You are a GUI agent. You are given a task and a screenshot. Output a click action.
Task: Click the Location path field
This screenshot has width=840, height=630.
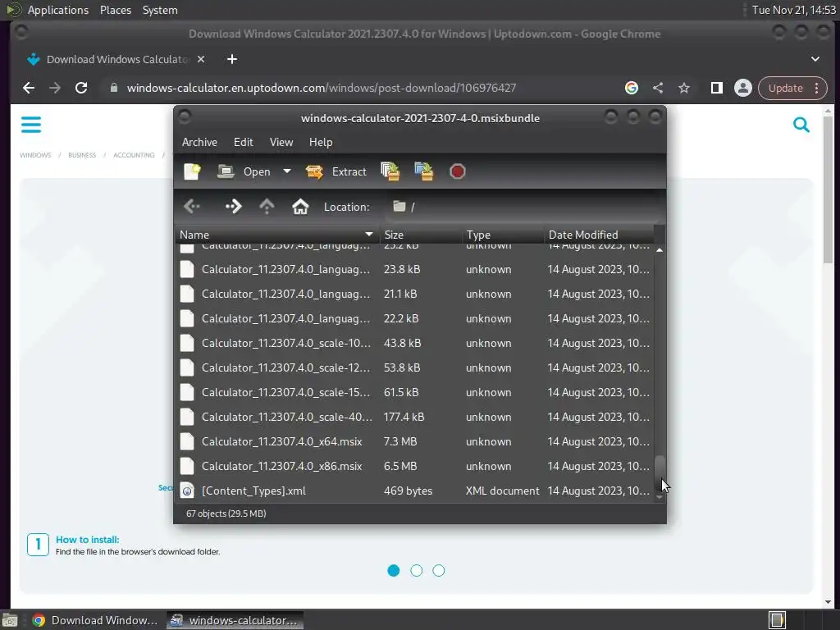[x=523, y=207]
